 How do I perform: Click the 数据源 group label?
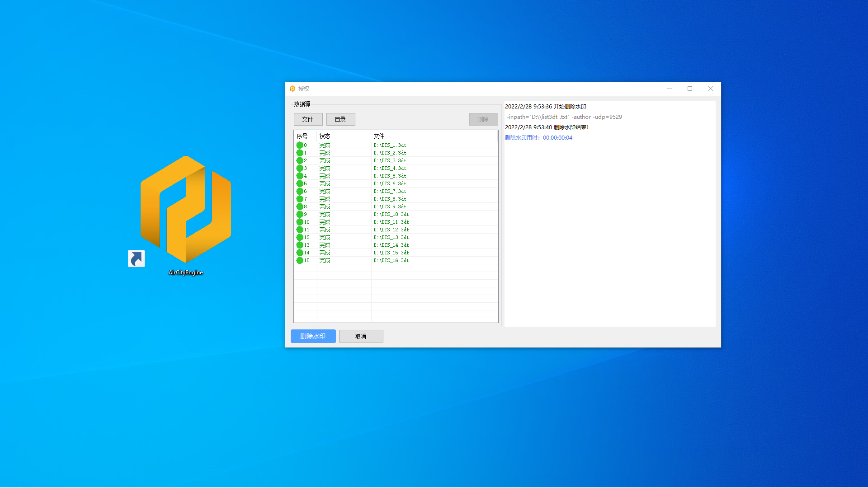click(302, 104)
